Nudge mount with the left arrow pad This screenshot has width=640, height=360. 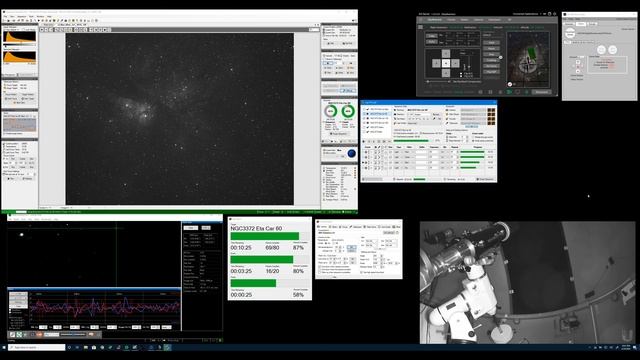click(436, 63)
